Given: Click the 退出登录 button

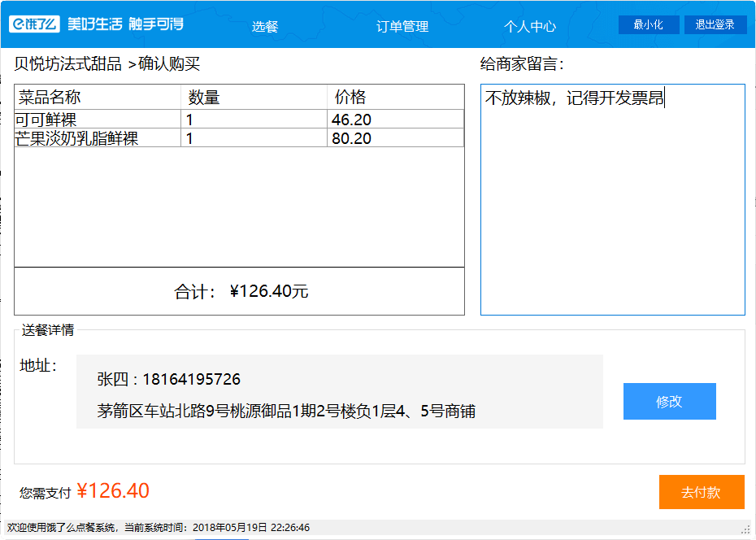Looking at the screenshot, I should (715, 24).
